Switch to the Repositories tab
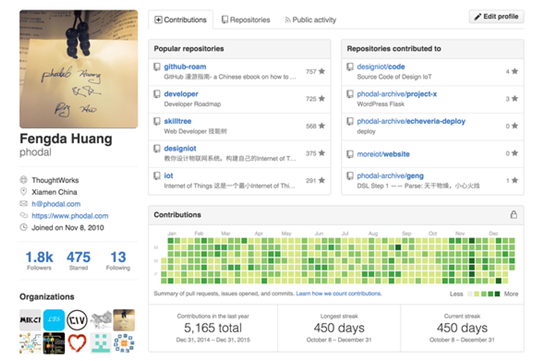The image size is (558, 361). pos(246,20)
